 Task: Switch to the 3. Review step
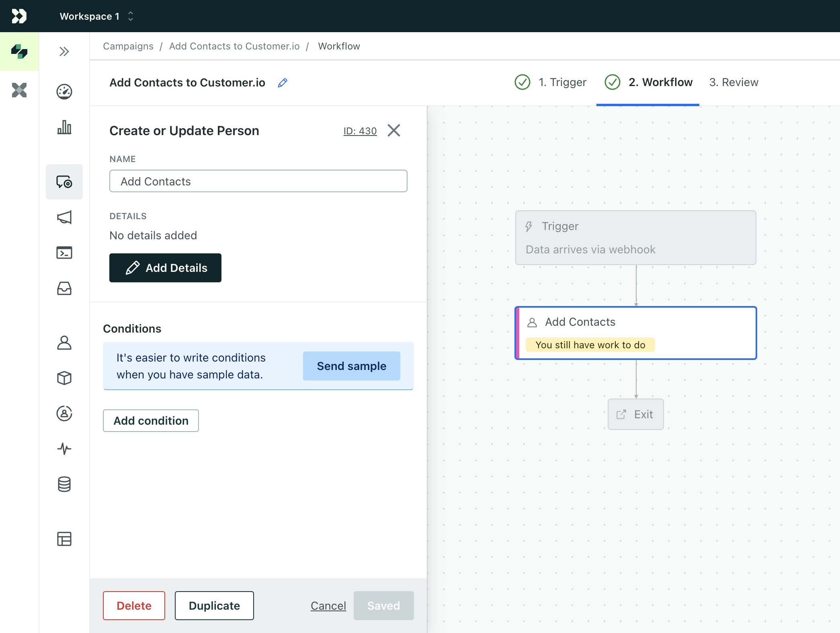coord(734,82)
